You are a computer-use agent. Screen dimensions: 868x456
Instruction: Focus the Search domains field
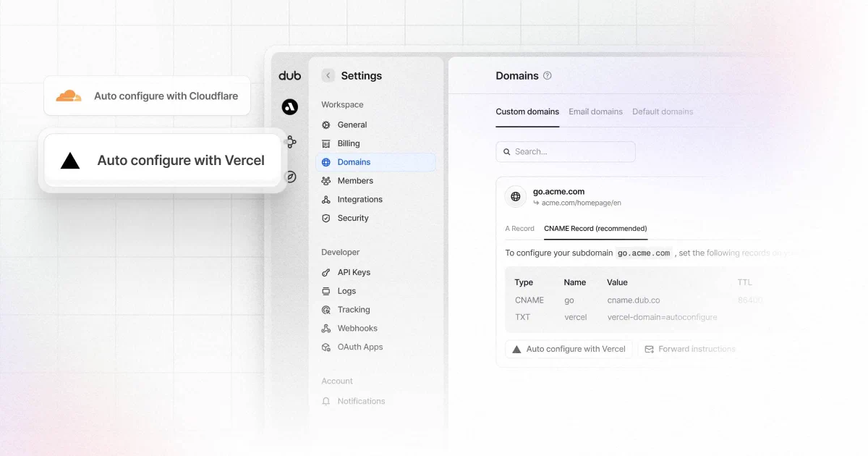click(566, 152)
